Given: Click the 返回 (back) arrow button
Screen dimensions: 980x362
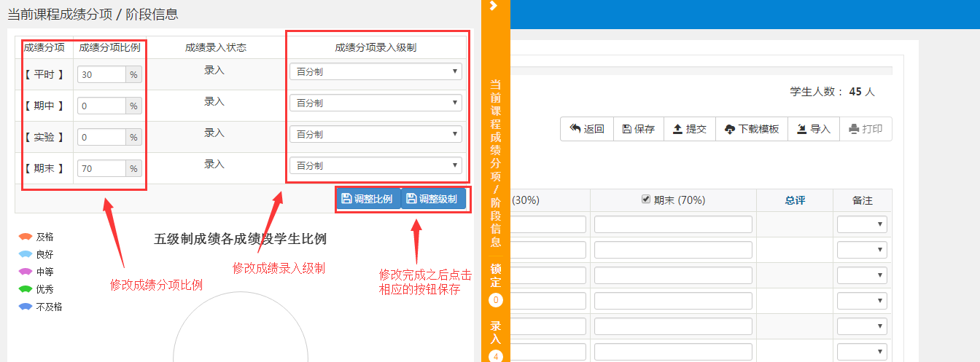Looking at the screenshot, I should (587, 129).
